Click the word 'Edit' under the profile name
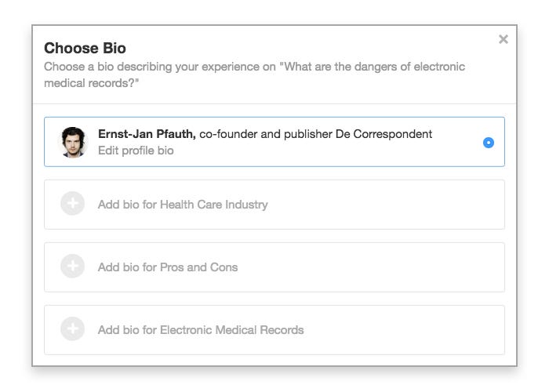Screen dimensions: 549x392 pyautogui.click(x=107, y=151)
